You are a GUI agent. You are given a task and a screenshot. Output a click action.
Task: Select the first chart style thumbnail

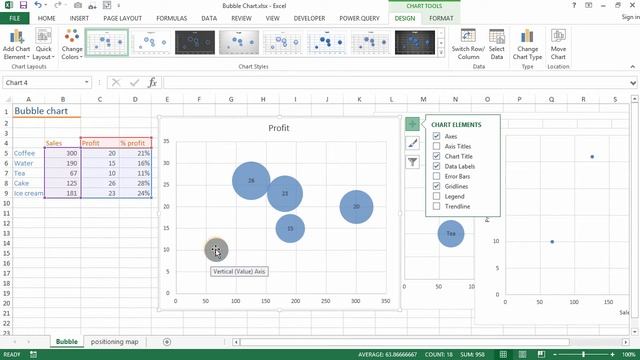pyautogui.click(x=107, y=42)
